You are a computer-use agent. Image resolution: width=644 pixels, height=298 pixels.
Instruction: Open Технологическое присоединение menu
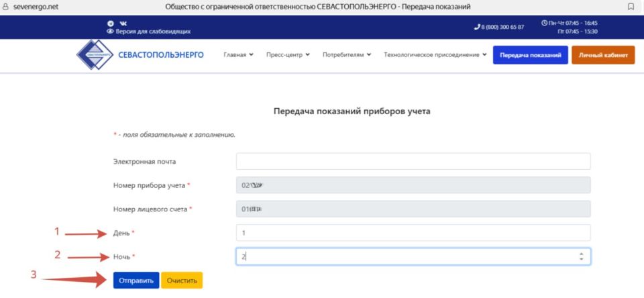tap(435, 55)
